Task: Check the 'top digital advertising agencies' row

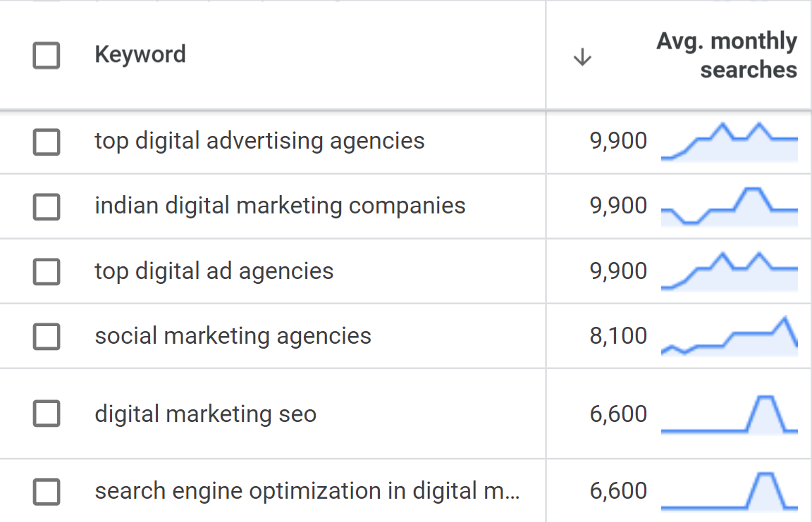Action: [47, 142]
